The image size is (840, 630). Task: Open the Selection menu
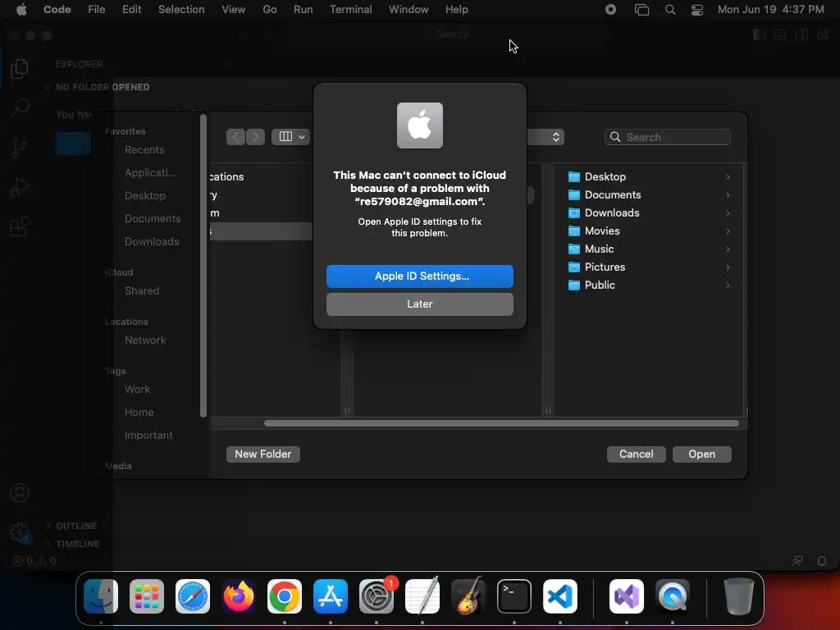181,10
